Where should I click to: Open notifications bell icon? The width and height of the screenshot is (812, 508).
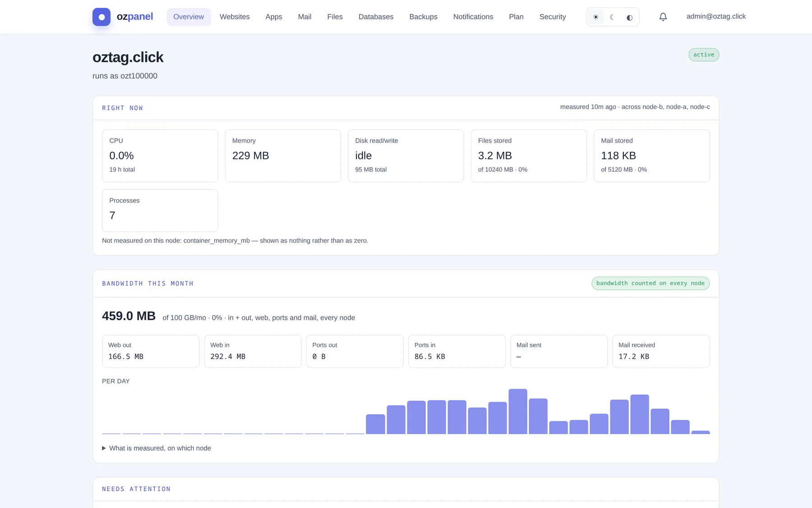(x=663, y=17)
